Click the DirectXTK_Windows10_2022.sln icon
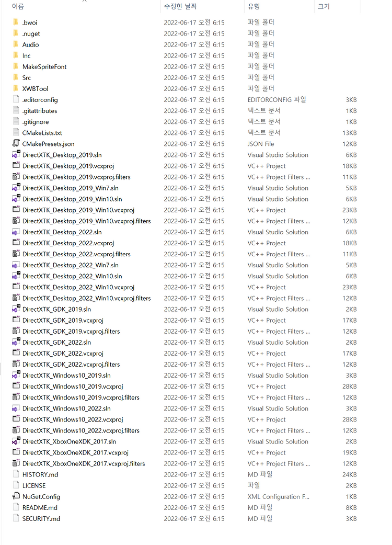The height and width of the screenshot is (545, 392). click(15, 408)
